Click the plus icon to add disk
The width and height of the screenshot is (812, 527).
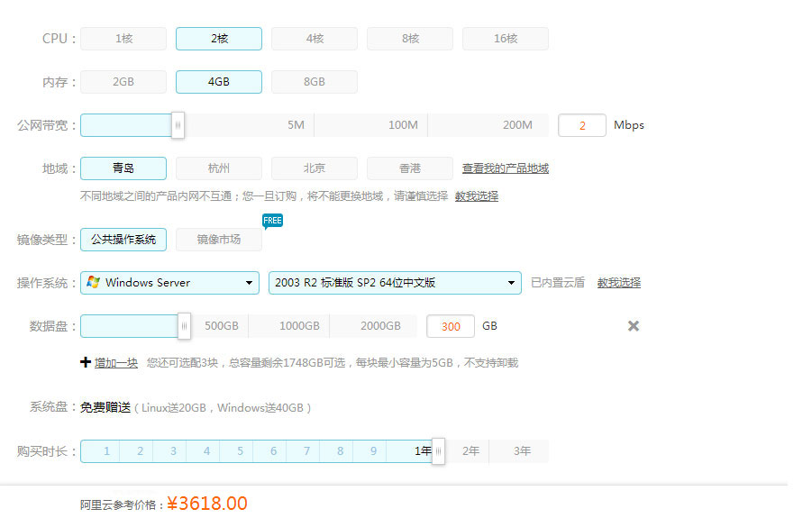tap(86, 362)
